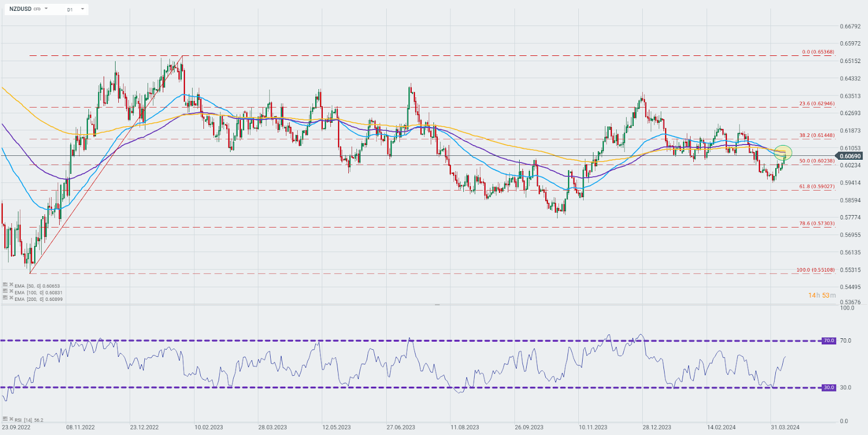The width and height of the screenshot is (868, 435).
Task: Click the 23.12.2022 date on time axis
Action: [144, 427]
